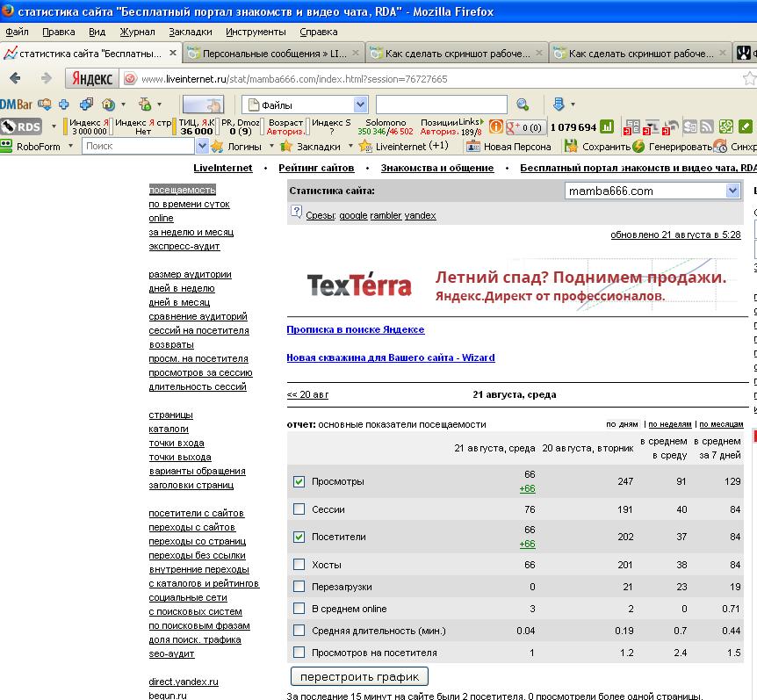Open the Инструменты menu
Image resolution: width=757 pixels, height=700 pixels.
(256, 32)
